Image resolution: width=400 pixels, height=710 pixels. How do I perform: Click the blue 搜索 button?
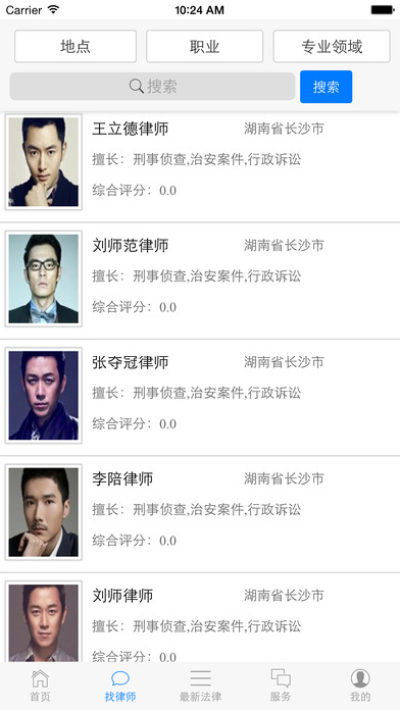(326, 86)
